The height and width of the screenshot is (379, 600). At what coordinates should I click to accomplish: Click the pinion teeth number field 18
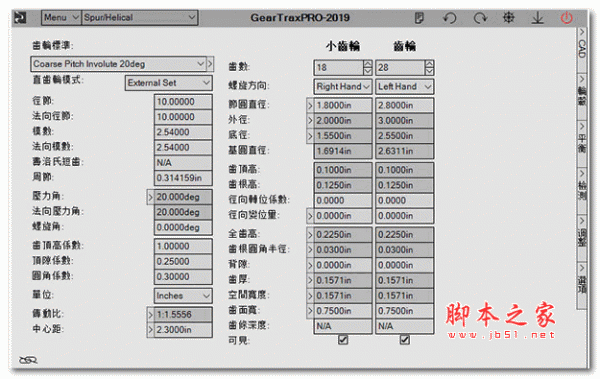[338, 68]
